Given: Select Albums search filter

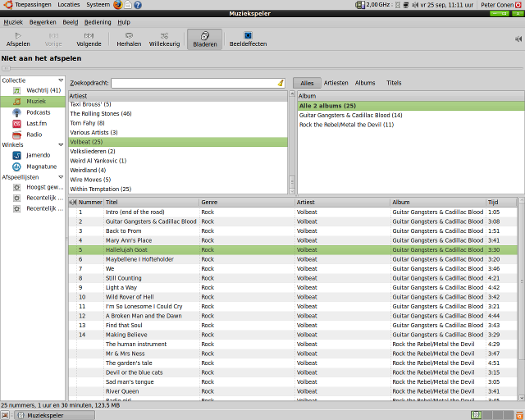Looking at the screenshot, I should coord(365,83).
